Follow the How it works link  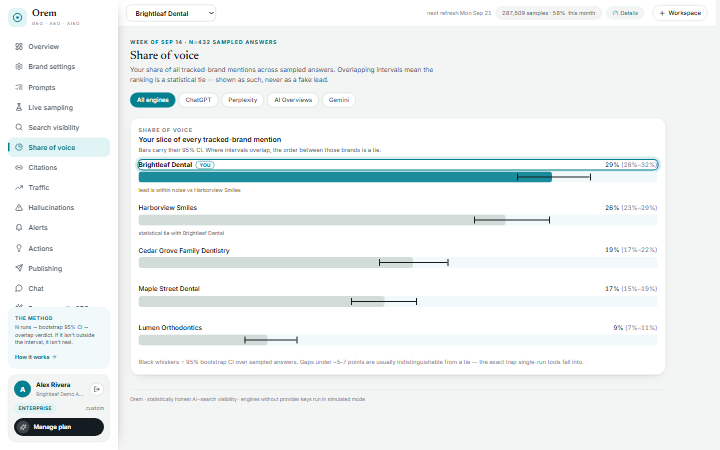pos(35,357)
